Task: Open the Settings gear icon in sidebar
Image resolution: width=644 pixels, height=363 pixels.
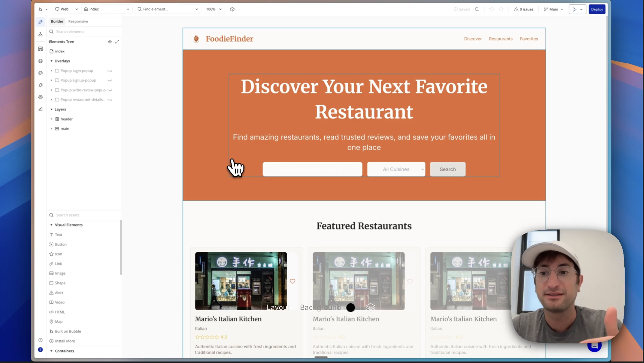Action: coord(40,97)
